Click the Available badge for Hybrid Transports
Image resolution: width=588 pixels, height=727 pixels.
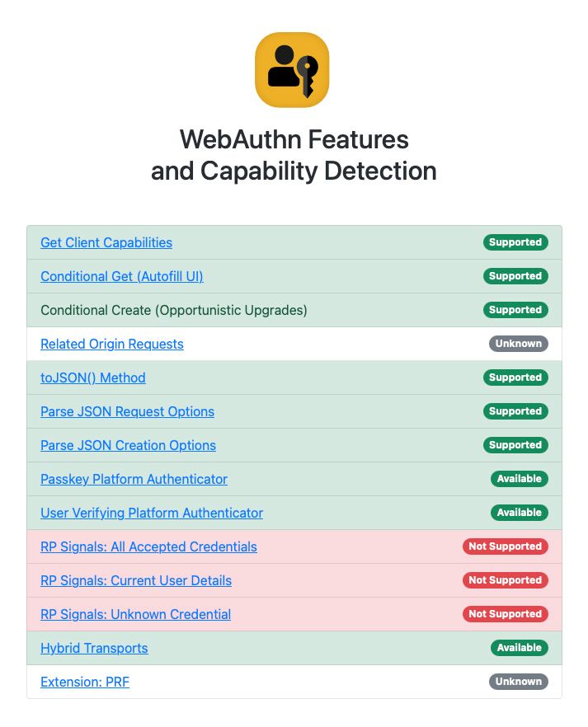pos(520,648)
